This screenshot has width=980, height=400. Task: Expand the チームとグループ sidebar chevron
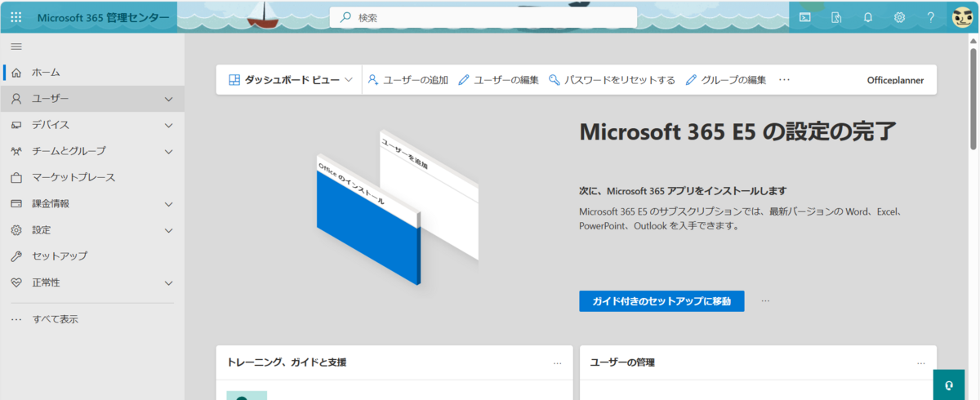click(x=168, y=151)
